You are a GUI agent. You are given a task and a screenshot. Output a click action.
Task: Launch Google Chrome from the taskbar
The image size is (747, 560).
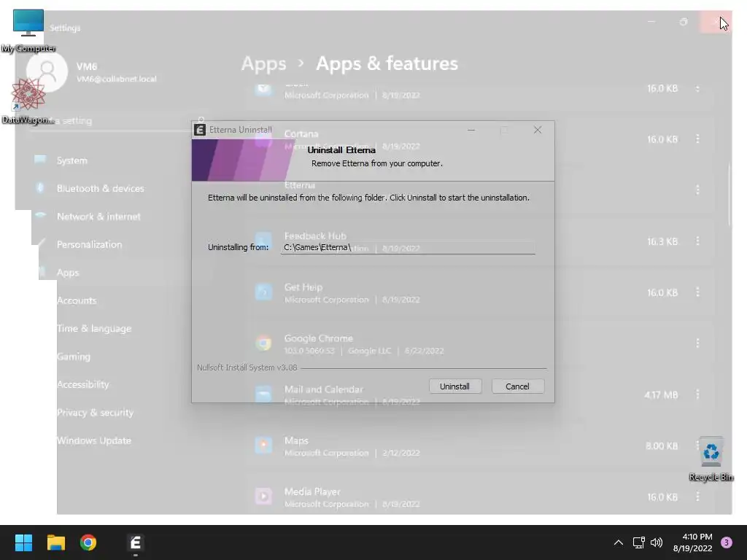coord(88,542)
